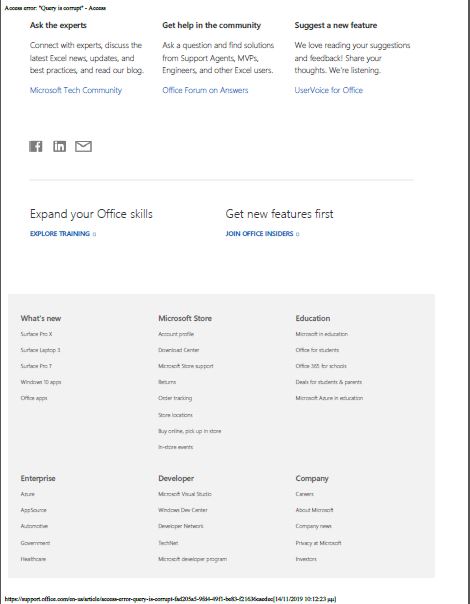Click the 'What's new' footer heading

point(41,318)
